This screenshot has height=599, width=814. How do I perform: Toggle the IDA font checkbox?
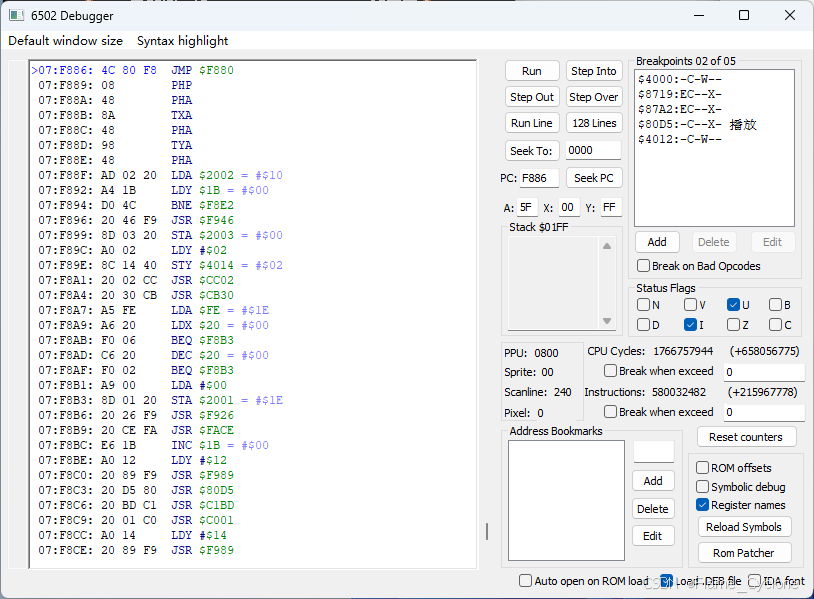pyautogui.click(x=754, y=580)
